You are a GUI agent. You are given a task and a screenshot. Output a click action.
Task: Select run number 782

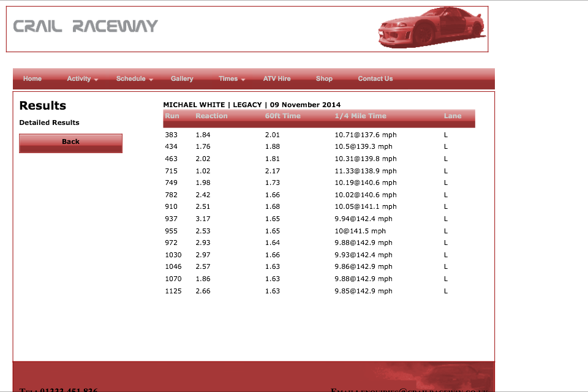pyautogui.click(x=171, y=195)
